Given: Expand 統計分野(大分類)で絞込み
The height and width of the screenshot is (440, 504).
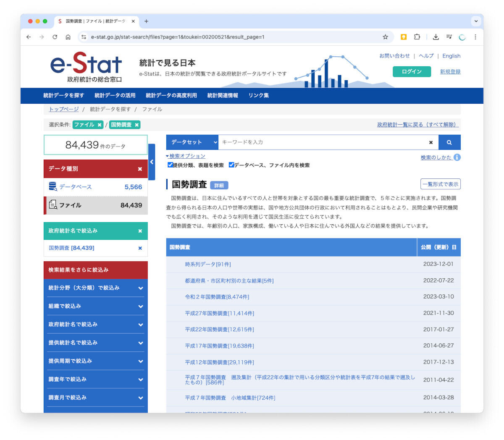Looking at the screenshot, I should coord(96,288).
